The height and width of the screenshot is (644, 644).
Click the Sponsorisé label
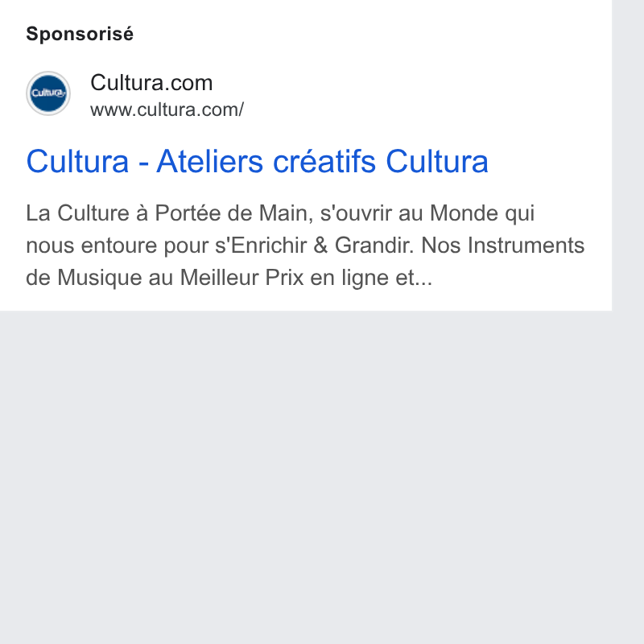[80, 34]
